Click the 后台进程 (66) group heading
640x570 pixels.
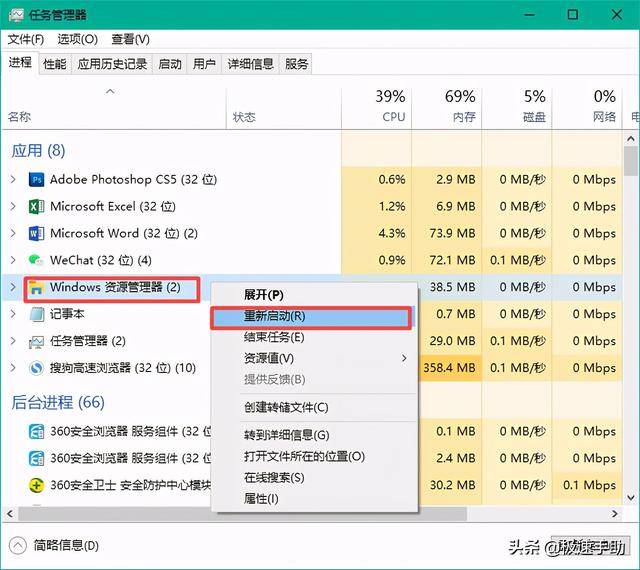pyautogui.click(x=58, y=403)
